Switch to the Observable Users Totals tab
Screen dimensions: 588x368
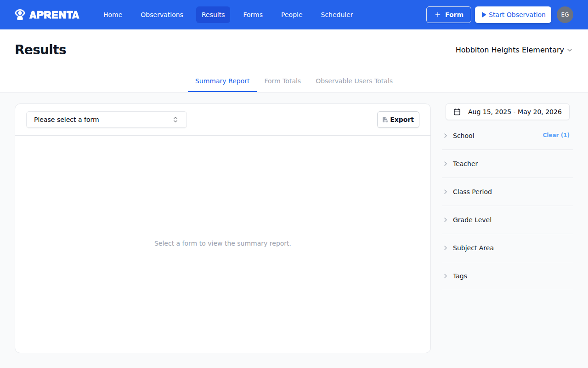354,80
